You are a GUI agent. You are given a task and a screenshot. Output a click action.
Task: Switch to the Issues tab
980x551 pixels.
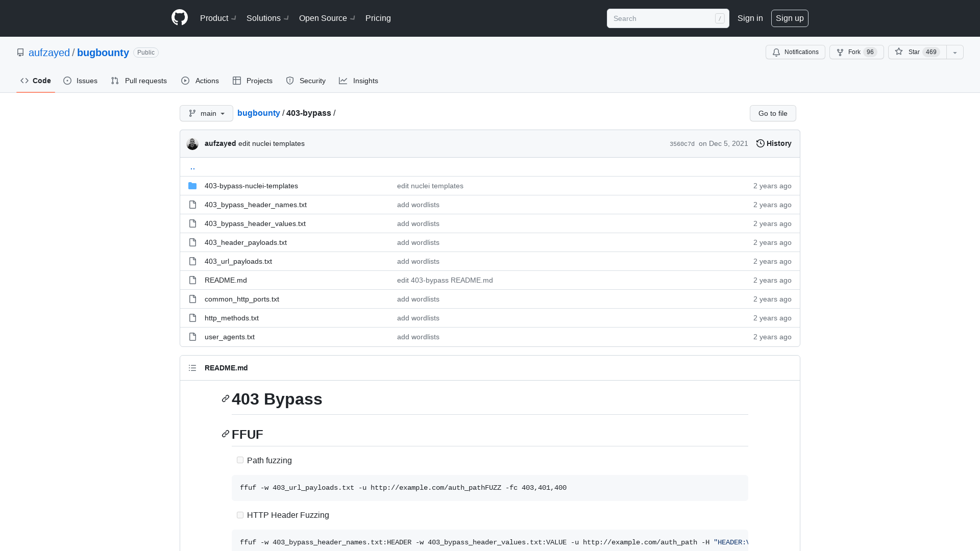(x=81, y=81)
